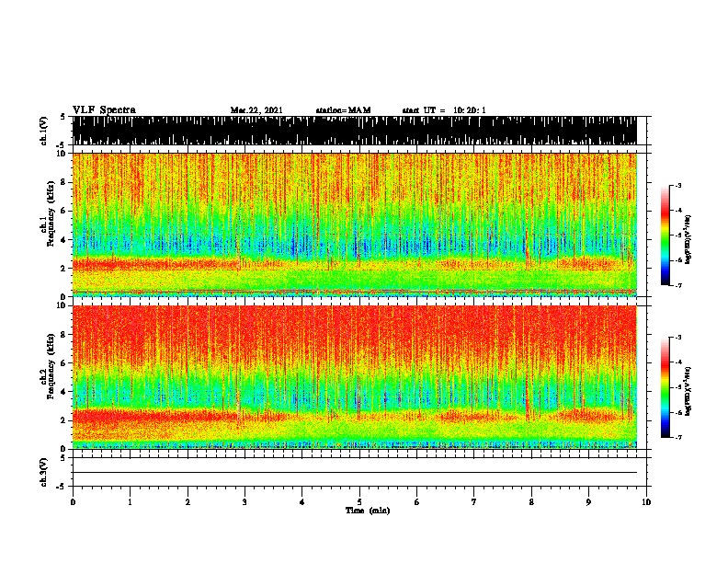Click the ch.2 "Frequency (kHz)" axis label
Viewport: 728px width, 563px height.
pos(50,366)
